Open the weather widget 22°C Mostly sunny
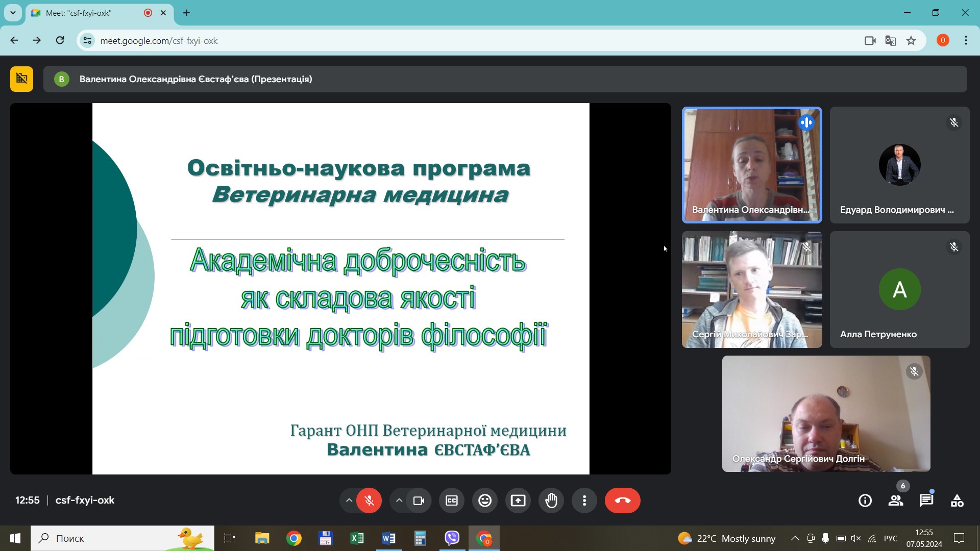 (726, 538)
